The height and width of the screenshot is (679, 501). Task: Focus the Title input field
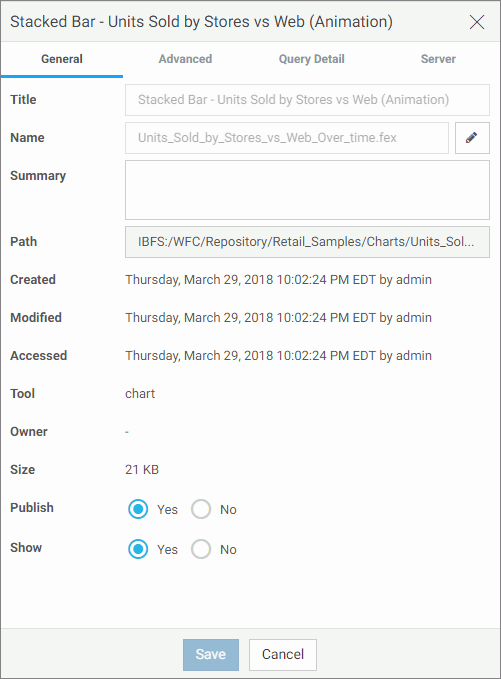(307, 100)
